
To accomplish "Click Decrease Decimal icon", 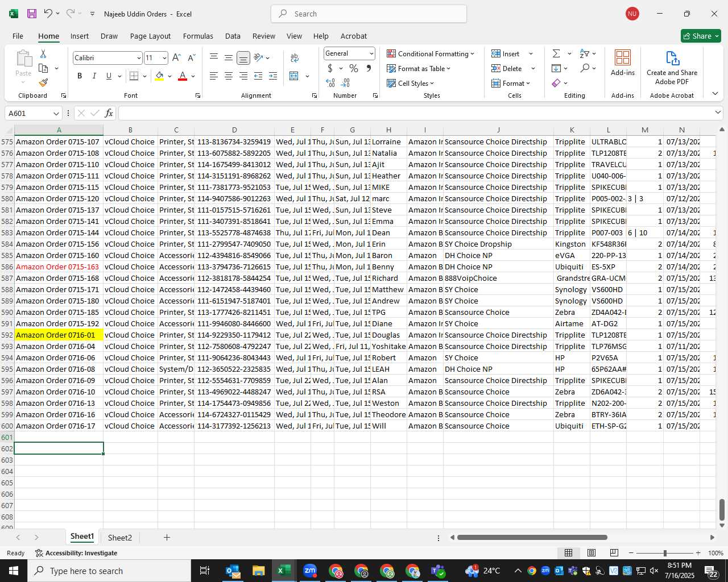I will 345,83.
